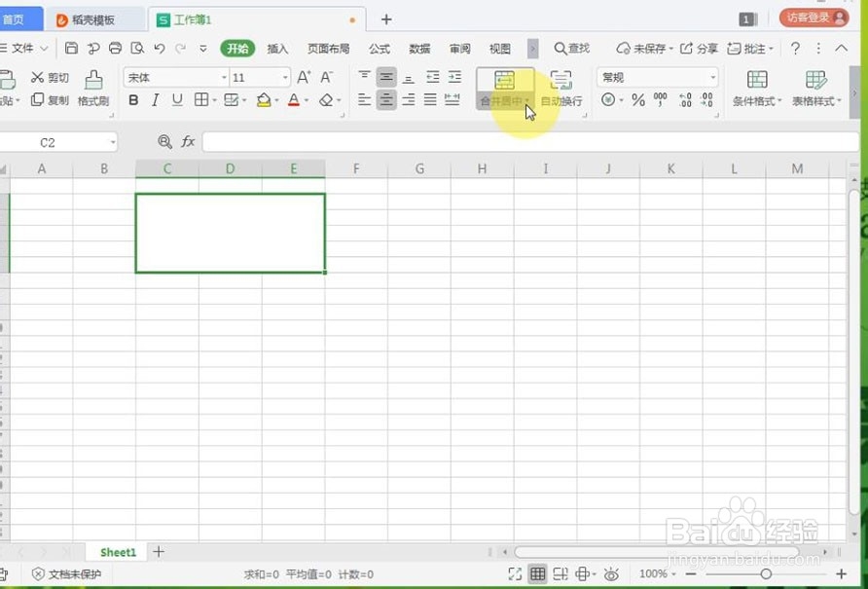Click the Print icon
Screen dimensions: 868x589
point(115,49)
